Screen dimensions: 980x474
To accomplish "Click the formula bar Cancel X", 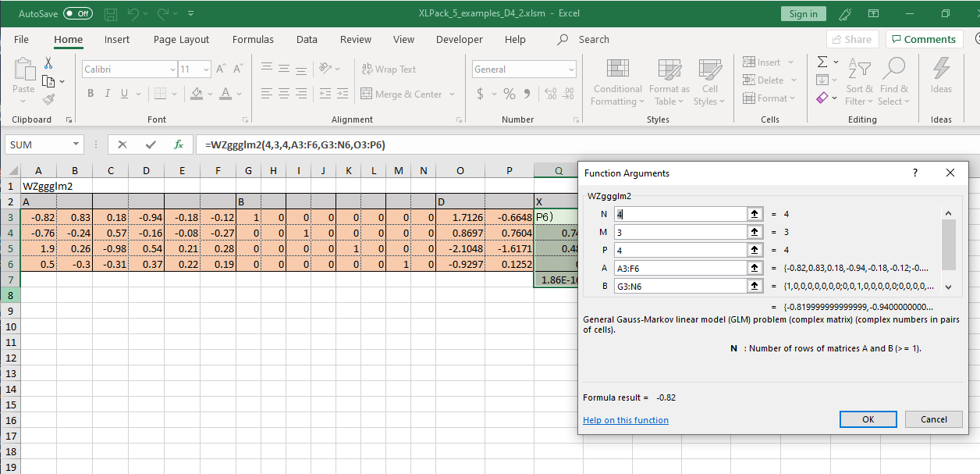I will point(123,144).
